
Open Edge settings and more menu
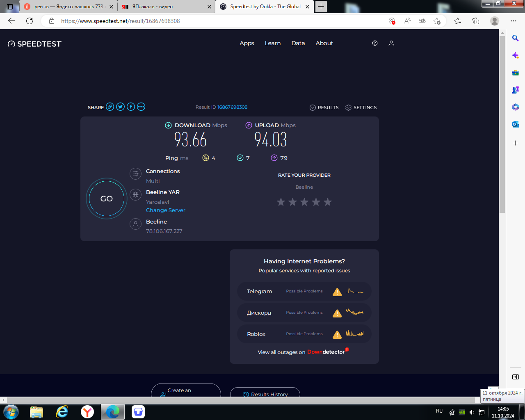(x=514, y=21)
